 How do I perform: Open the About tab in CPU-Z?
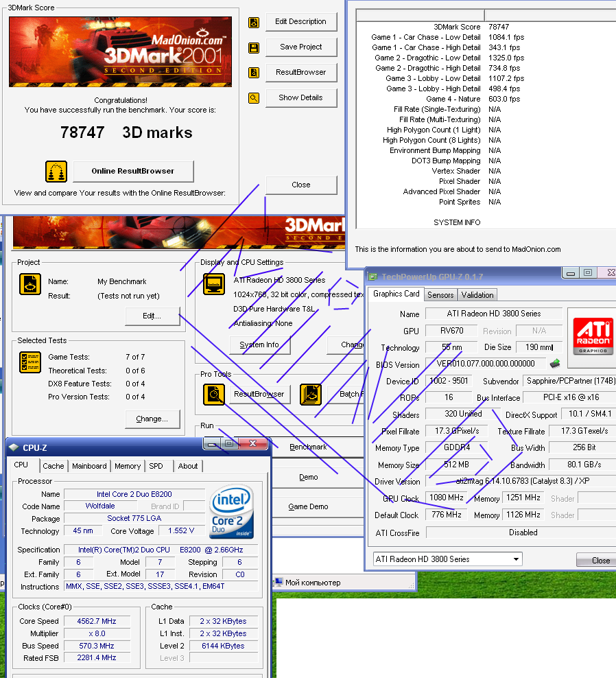188,466
